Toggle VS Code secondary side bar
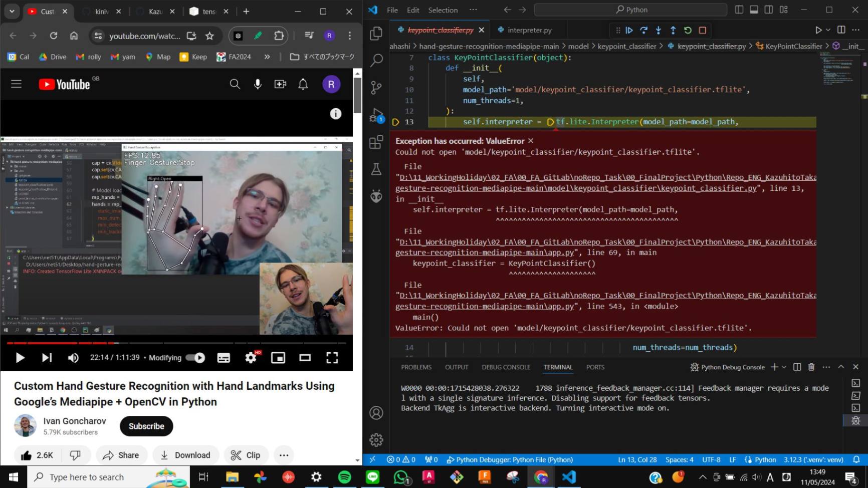Image resolution: width=868 pixels, height=488 pixels. (769, 10)
